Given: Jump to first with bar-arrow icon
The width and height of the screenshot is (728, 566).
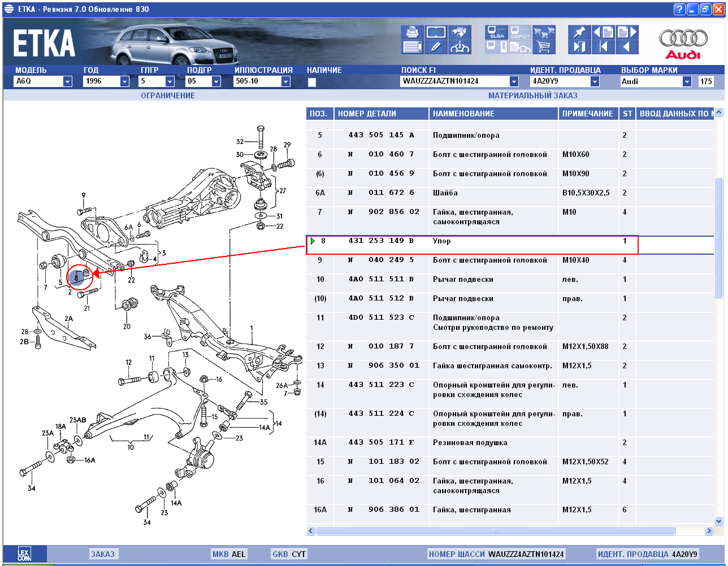Looking at the screenshot, I should pos(603,47).
